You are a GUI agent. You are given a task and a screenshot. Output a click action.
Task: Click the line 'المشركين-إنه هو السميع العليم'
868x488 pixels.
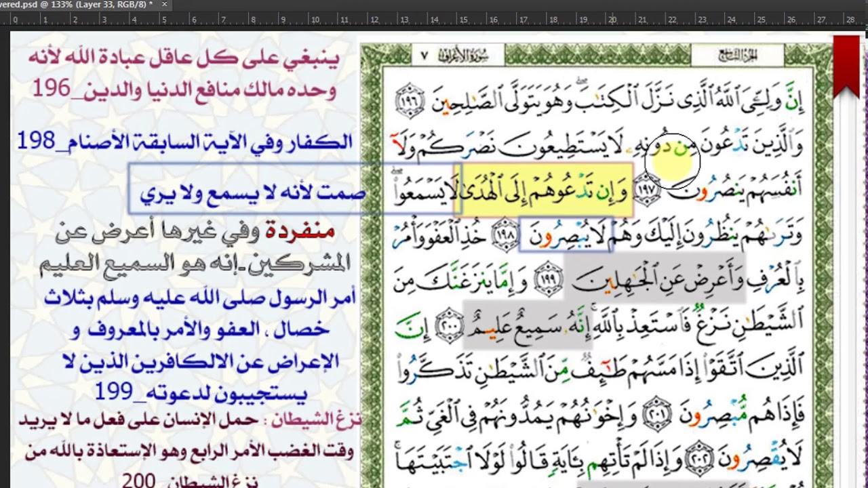point(195,264)
